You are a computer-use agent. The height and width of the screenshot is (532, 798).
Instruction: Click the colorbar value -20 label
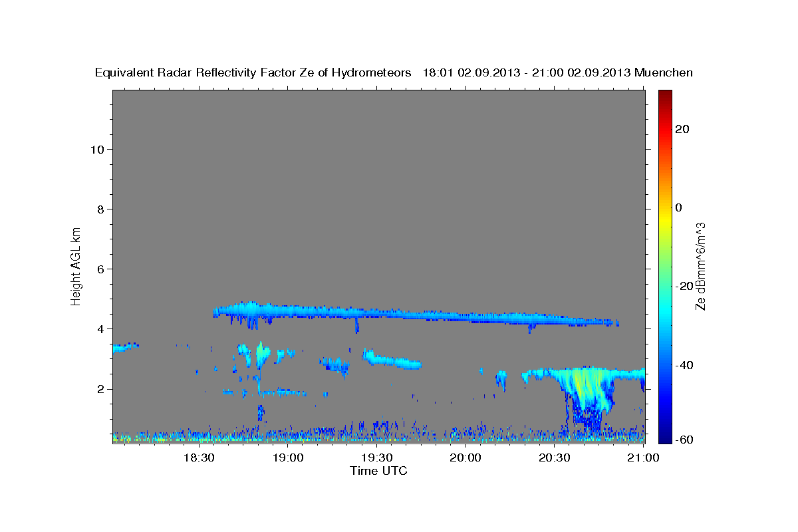(684, 286)
